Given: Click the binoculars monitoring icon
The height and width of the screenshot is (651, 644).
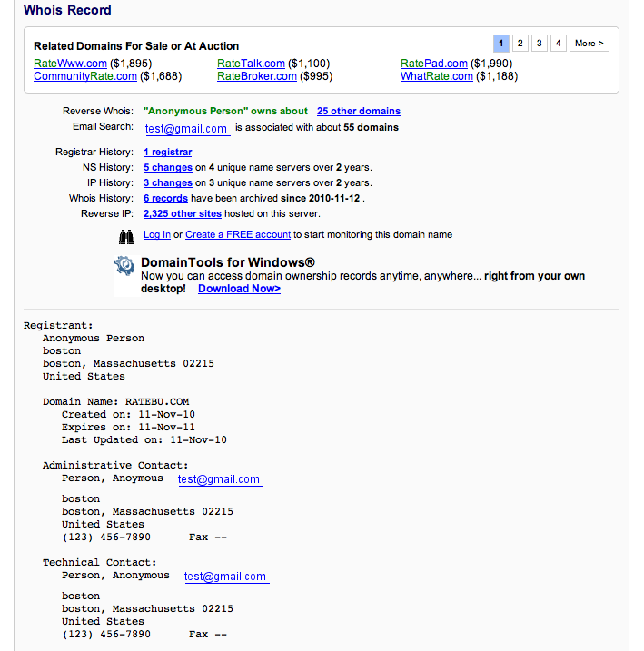Looking at the screenshot, I should pyautogui.click(x=126, y=237).
